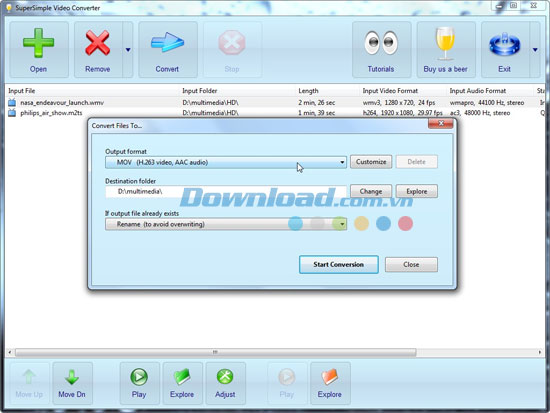Click the Move Dn green arrow button
Screen dimensions: 550x413
72,384
